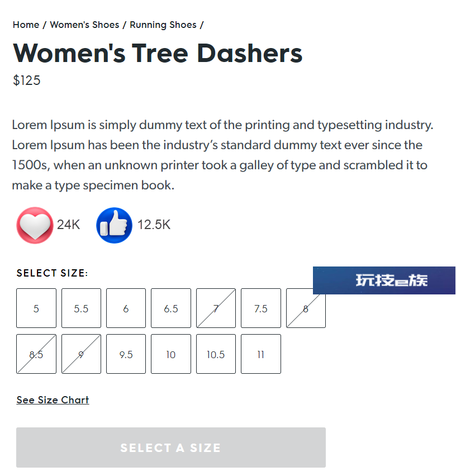Open Running Shoes breadcrumb

(163, 25)
